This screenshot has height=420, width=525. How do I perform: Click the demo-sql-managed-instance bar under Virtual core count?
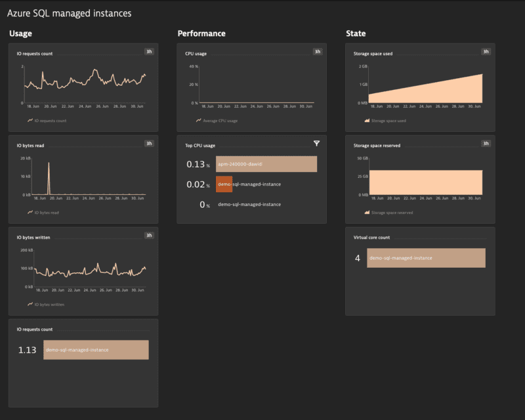point(427,258)
